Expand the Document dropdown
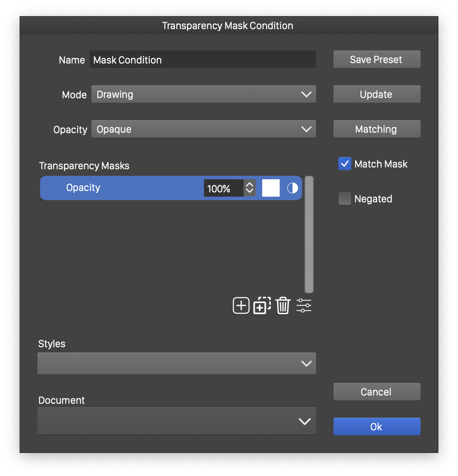Image resolution: width=458 pixels, height=476 pixels. click(176, 421)
